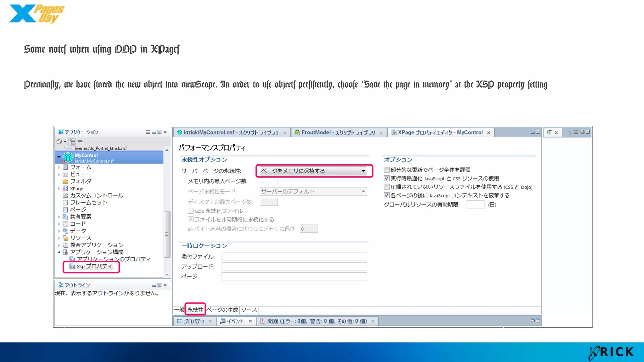Click the Applications panel scrollbar thumb
This screenshot has width=644, height=362.
click(167, 234)
